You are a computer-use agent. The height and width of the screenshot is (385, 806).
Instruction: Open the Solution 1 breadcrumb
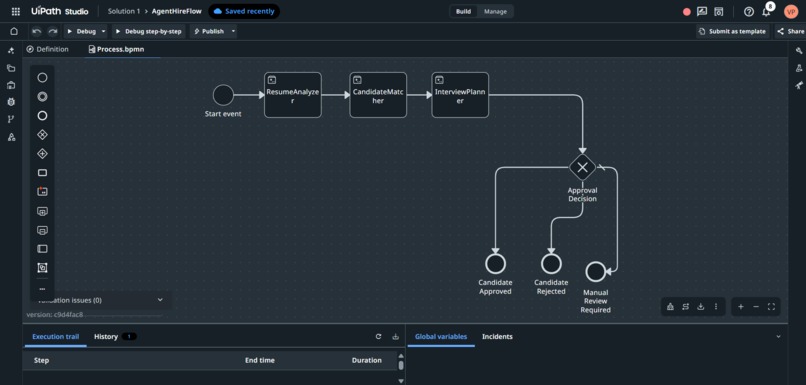point(124,11)
